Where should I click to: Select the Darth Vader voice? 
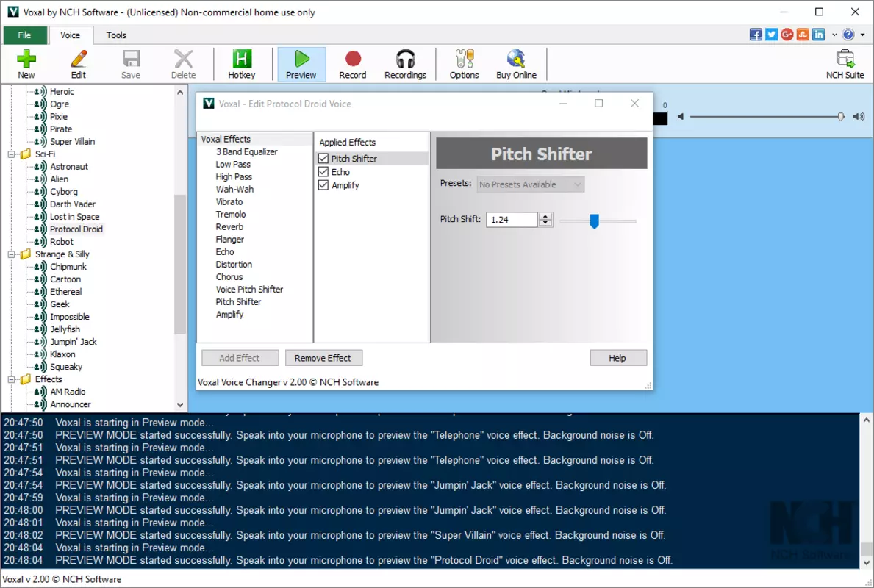73,204
